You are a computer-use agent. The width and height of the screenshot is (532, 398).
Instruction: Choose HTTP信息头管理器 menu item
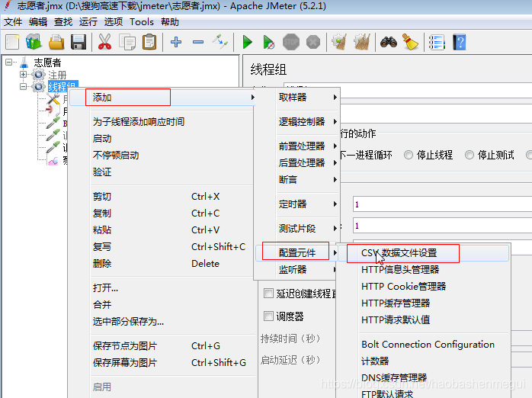(x=400, y=269)
